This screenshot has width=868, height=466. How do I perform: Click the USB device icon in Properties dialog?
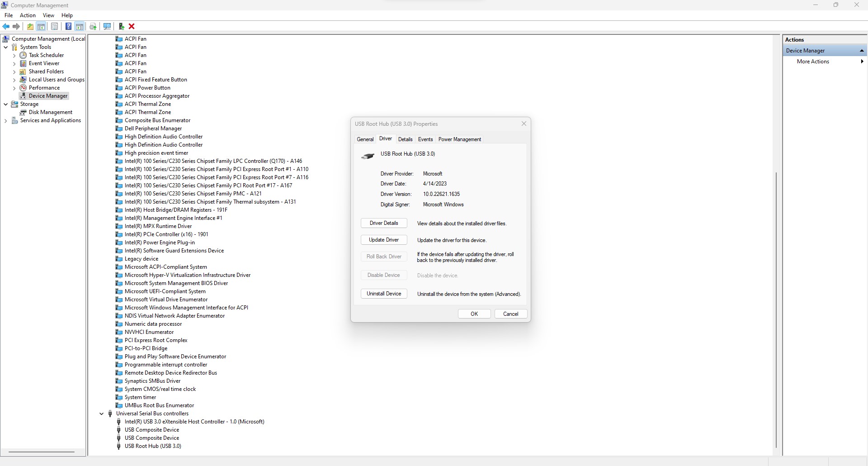(368, 156)
